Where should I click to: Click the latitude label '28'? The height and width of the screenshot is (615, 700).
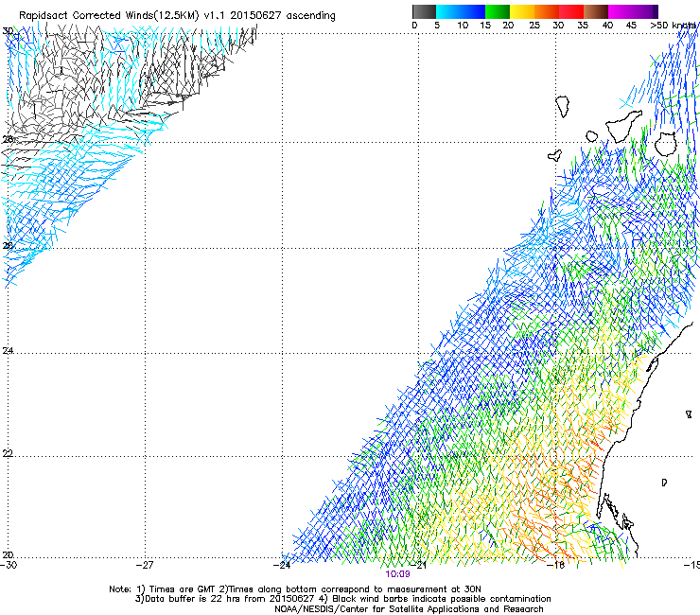[8, 139]
